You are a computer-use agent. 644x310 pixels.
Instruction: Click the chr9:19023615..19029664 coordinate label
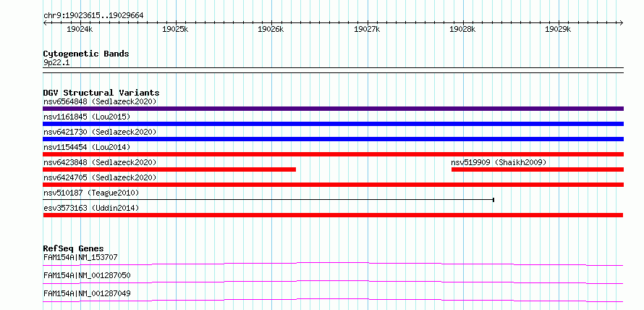(93, 16)
